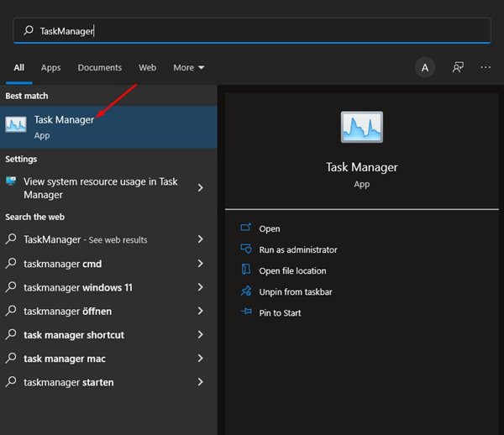Expand chevron for task manager mac
Screen dimensions: 504x435
[x=200, y=359]
